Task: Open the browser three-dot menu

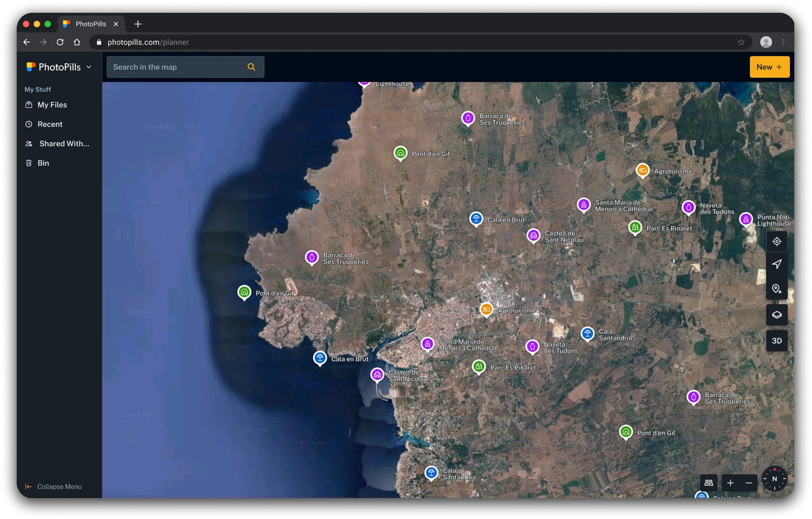Action: 783,42
